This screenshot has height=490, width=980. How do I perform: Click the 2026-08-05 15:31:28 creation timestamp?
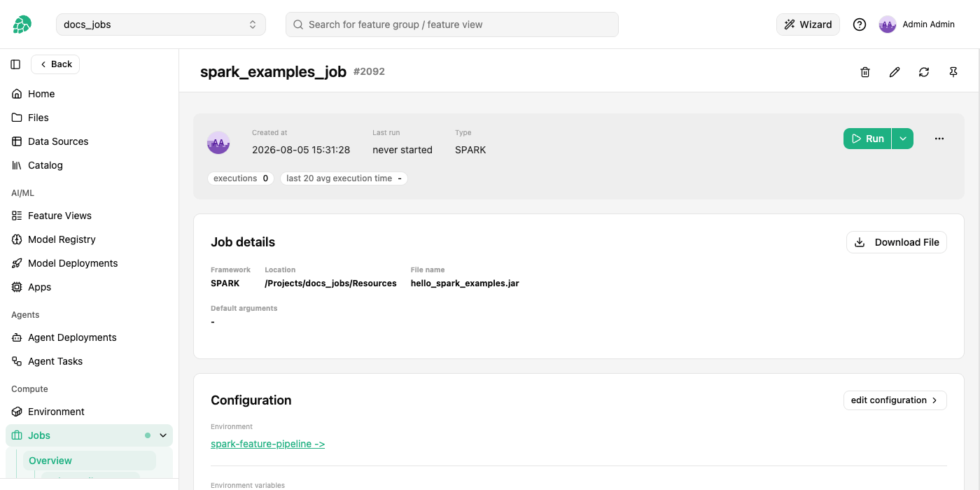pos(301,150)
